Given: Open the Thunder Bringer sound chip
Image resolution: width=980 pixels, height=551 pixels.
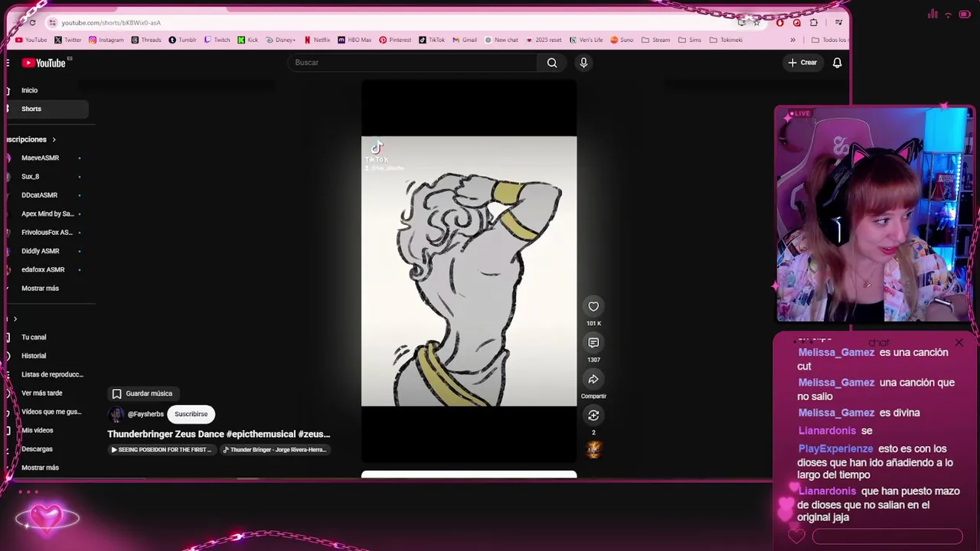Looking at the screenshot, I should [x=274, y=450].
